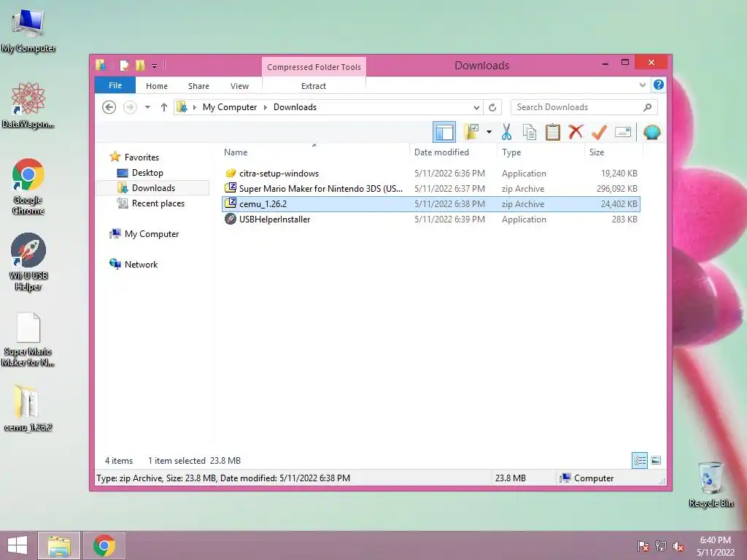Image resolution: width=747 pixels, height=560 pixels.
Task: Sort files by the Type column
Action: coord(541,152)
